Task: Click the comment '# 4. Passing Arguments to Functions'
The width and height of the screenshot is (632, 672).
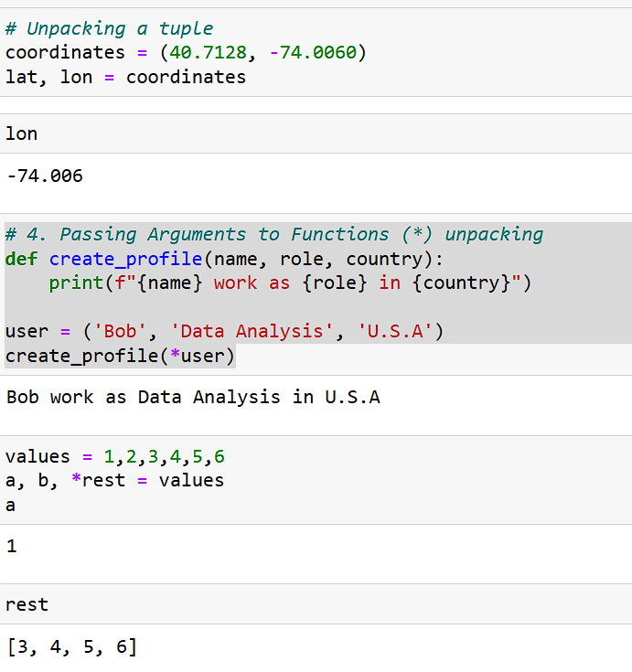Action: [x=274, y=234]
